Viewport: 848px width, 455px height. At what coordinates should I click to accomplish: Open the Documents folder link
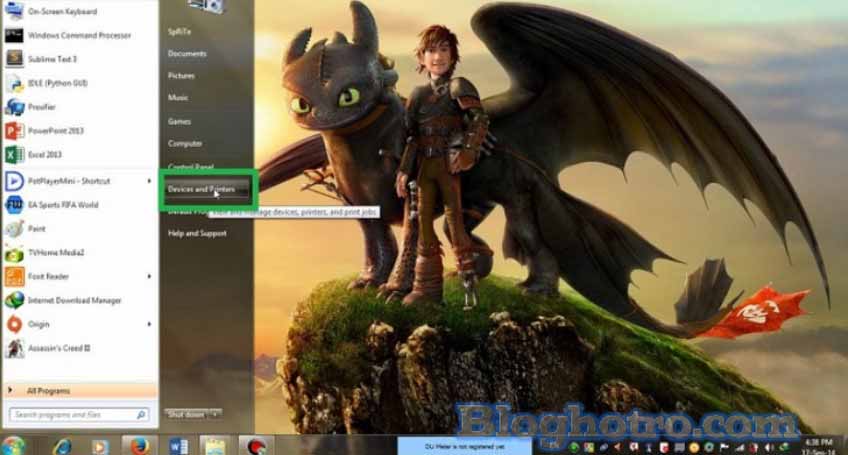[x=187, y=54]
